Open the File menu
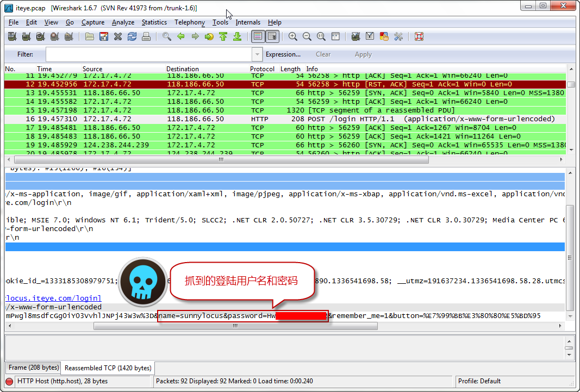This screenshot has width=580, height=392. click(13, 22)
